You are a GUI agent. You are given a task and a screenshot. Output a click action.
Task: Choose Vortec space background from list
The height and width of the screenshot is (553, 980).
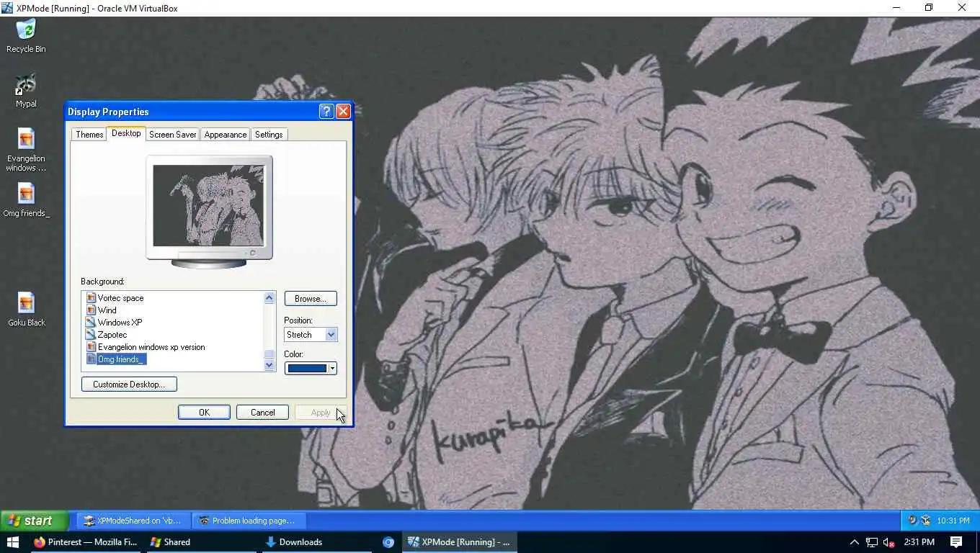pos(120,298)
